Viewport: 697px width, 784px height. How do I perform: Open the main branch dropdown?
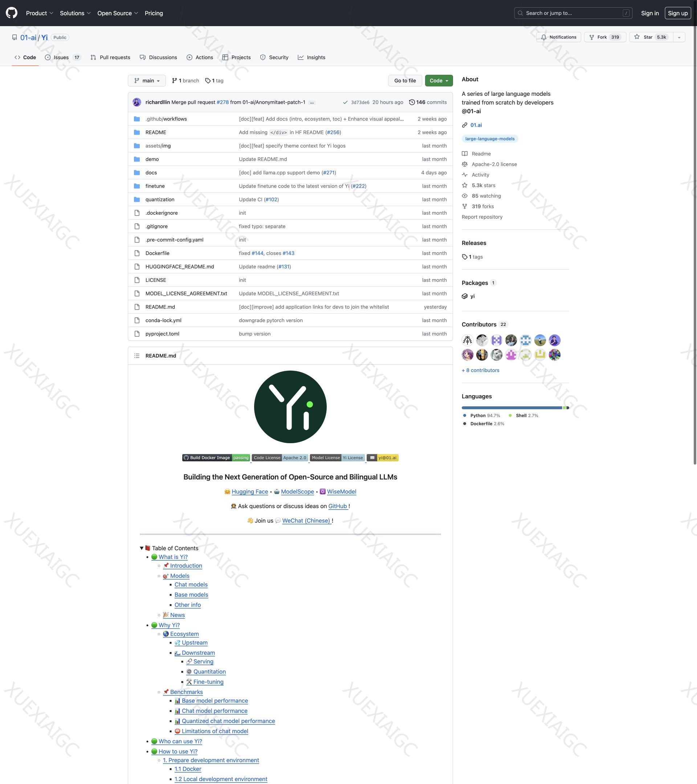147,81
